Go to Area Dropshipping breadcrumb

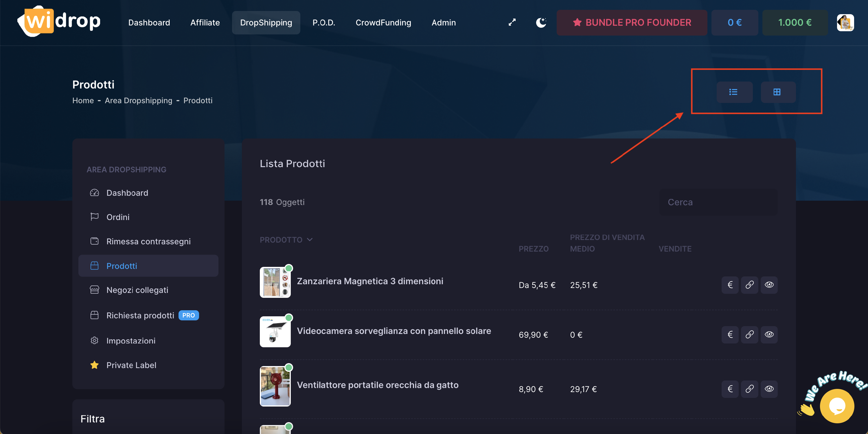pos(138,100)
